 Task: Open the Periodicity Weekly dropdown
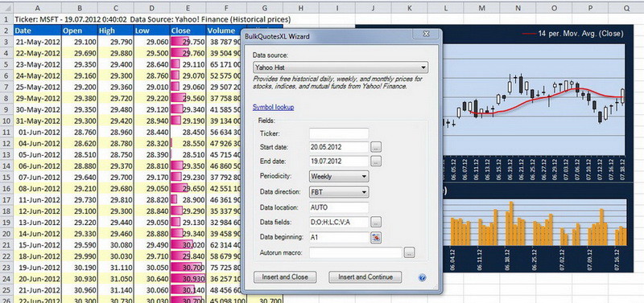coord(339,176)
